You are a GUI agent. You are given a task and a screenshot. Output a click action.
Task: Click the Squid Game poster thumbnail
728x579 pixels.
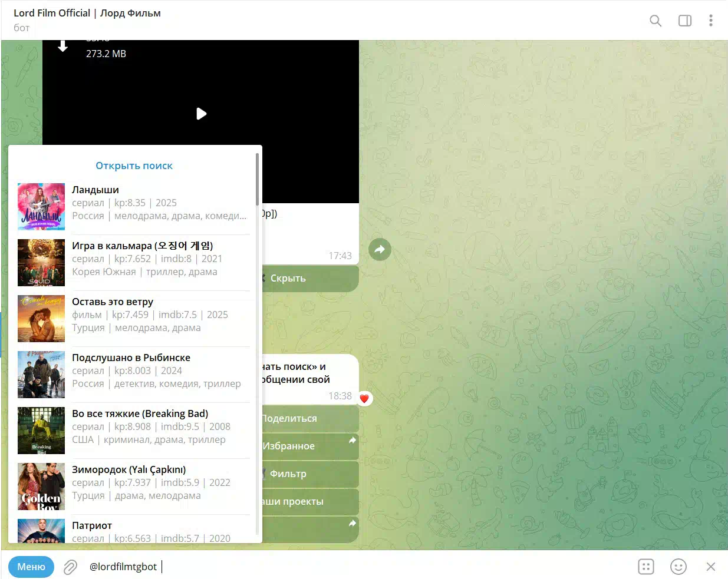pos(41,263)
